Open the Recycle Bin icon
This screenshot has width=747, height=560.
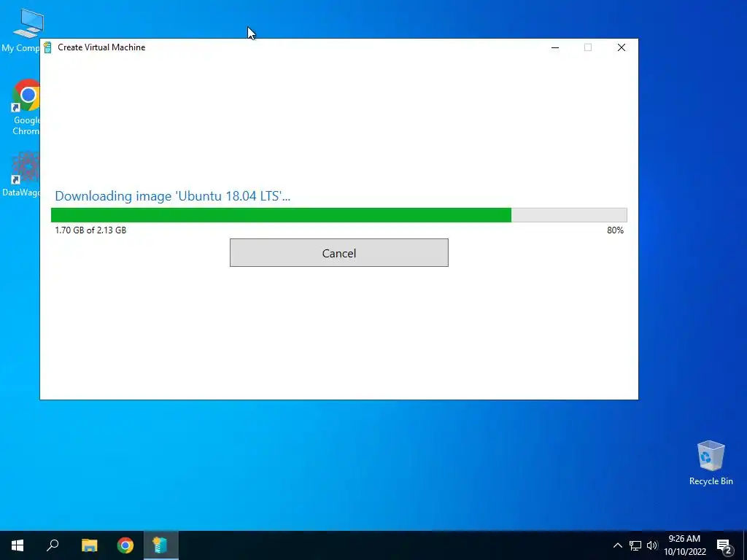point(711,463)
